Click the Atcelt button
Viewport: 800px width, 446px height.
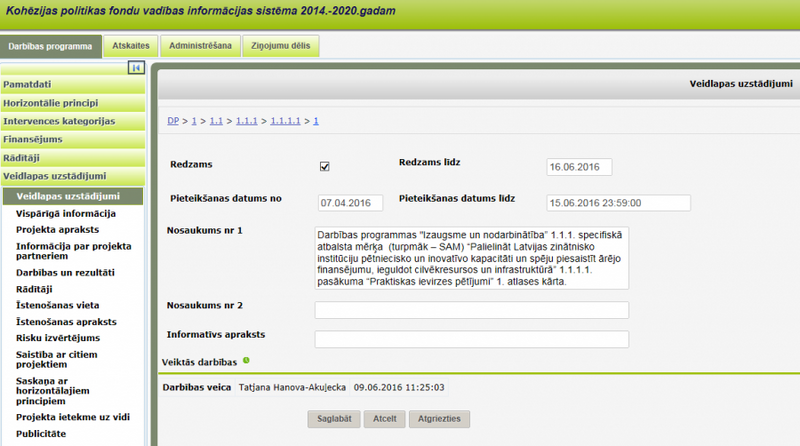[x=384, y=419]
